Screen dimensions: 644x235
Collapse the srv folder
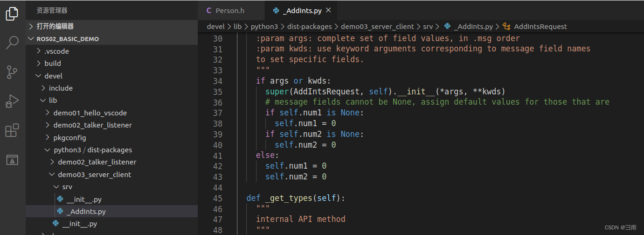point(111,186)
